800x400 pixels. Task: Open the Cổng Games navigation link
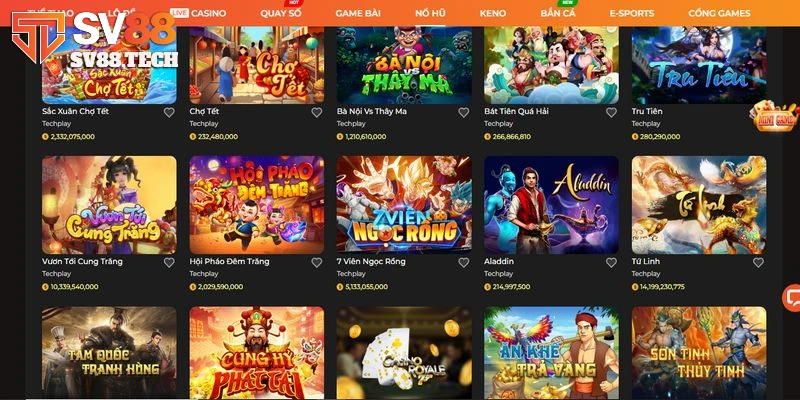[x=719, y=13]
